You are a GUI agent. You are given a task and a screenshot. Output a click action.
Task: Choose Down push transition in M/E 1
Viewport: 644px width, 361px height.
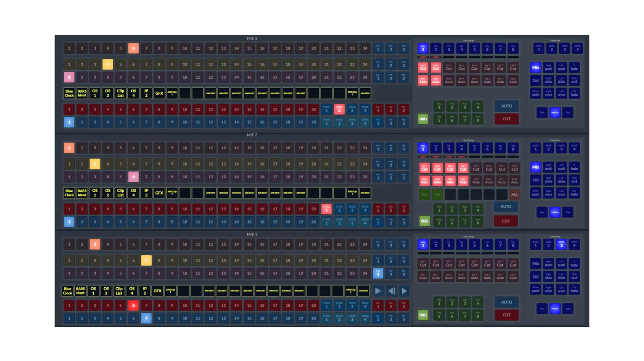click(x=536, y=290)
